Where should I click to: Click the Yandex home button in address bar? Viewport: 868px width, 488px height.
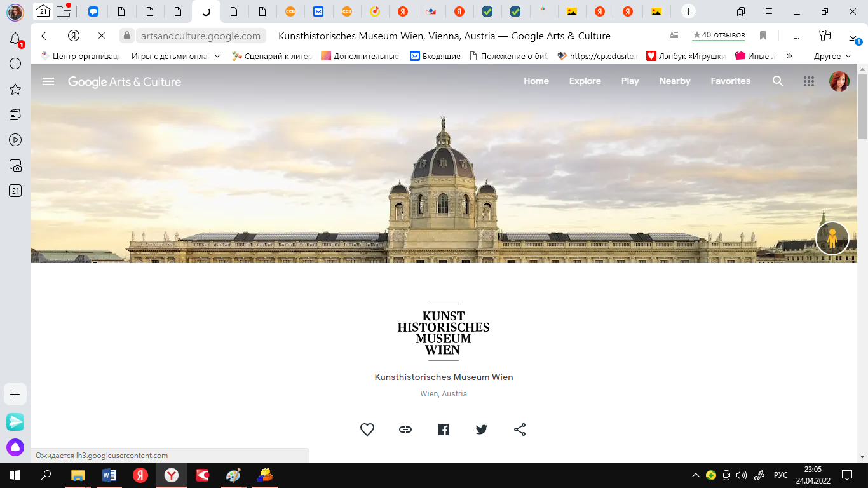(x=74, y=36)
